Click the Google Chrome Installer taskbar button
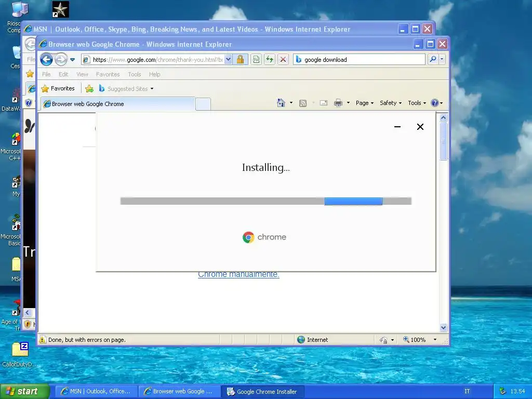The width and height of the screenshot is (532, 399). pos(263,392)
